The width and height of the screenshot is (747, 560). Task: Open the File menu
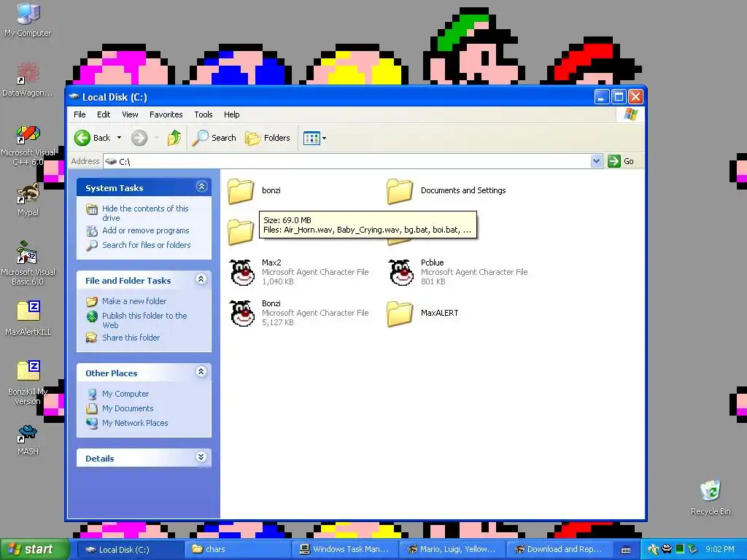[80, 114]
